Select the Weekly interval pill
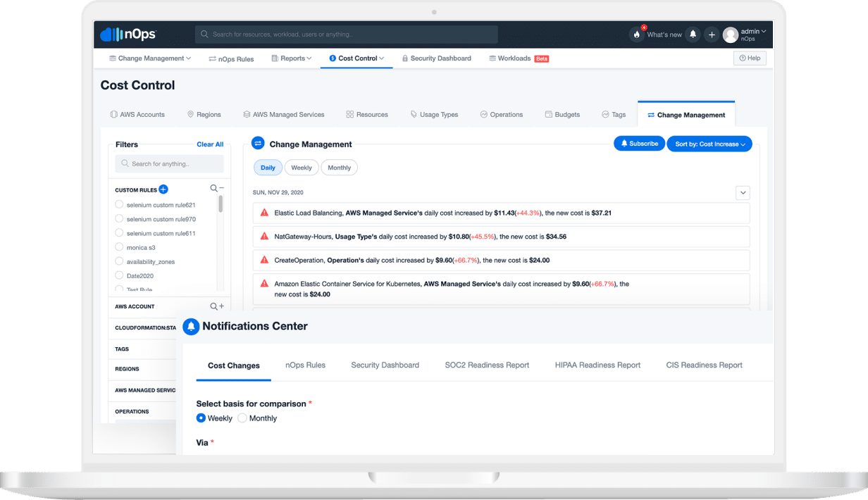 pos(302,168)
